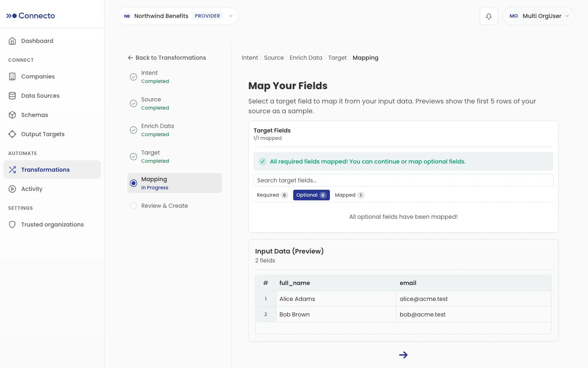Click the Output Targets crosshair icon
This screenshot has height=368, width=588.
coord(12,134)
